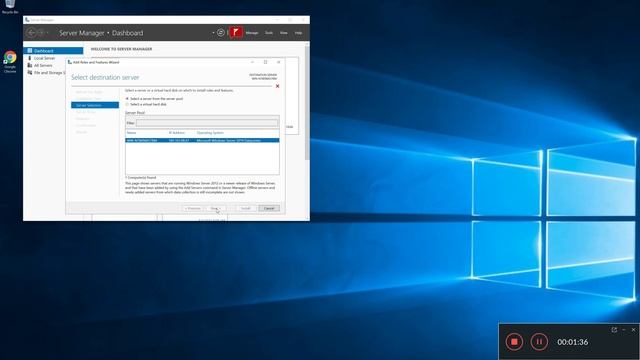This screenshot has width=640, height=360.
Task: Pause the screen recording
Action: point(539,342)
